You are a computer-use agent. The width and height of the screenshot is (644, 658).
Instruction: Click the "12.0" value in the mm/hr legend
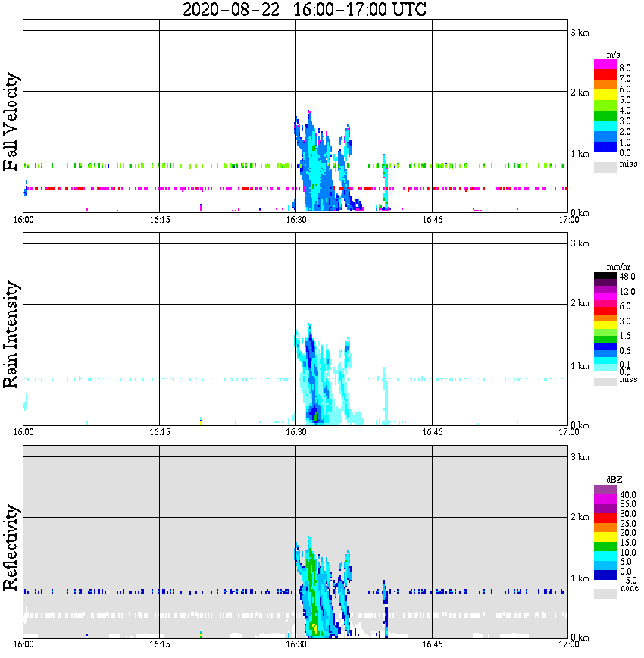(627, 291)
